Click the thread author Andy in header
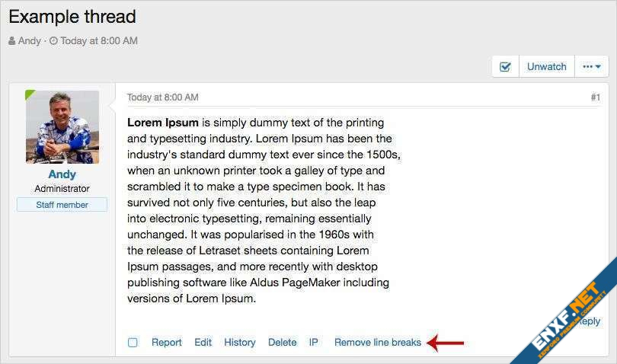 30,41
